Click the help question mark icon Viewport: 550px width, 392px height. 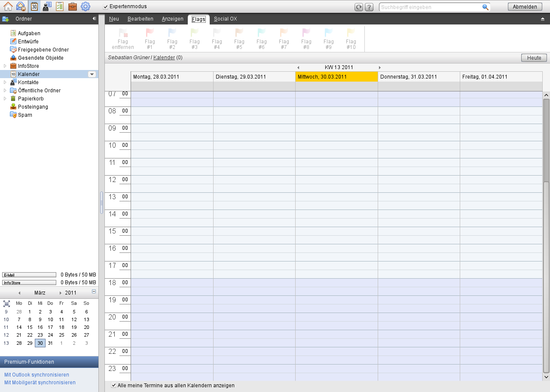(369, 7)
